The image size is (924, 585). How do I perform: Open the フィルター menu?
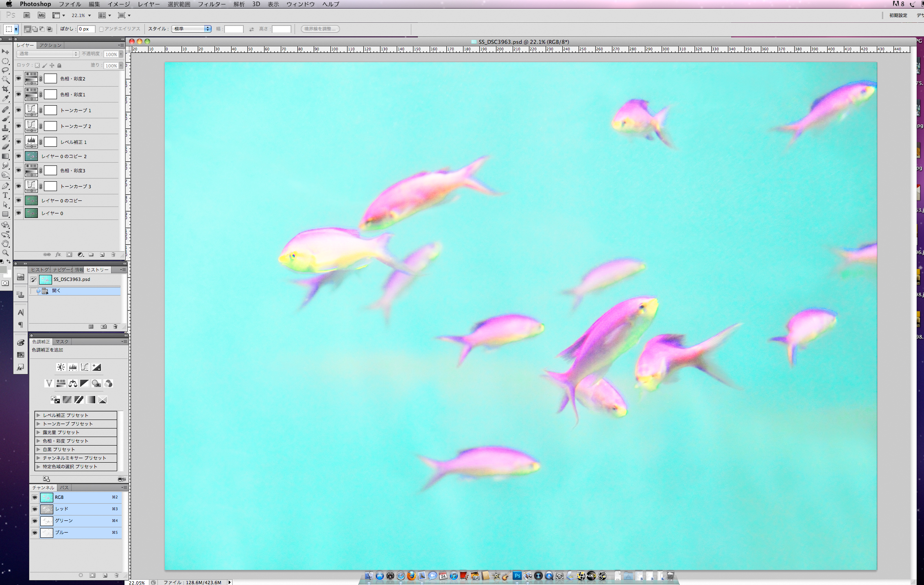(212, 4)
